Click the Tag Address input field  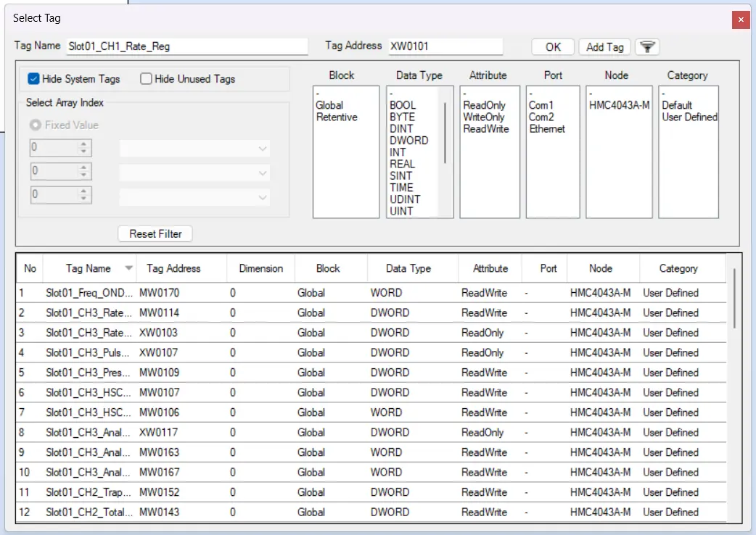coord(445,46)
